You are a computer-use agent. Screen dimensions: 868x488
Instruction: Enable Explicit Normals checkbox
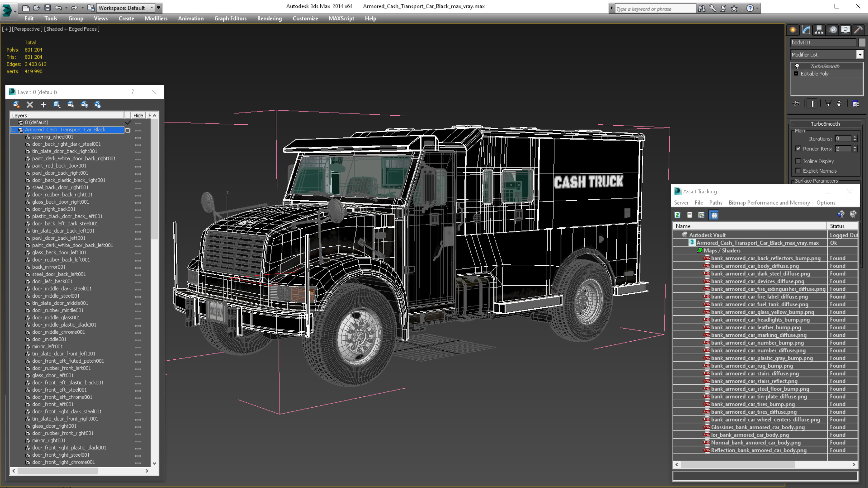(x=798, y=171)
